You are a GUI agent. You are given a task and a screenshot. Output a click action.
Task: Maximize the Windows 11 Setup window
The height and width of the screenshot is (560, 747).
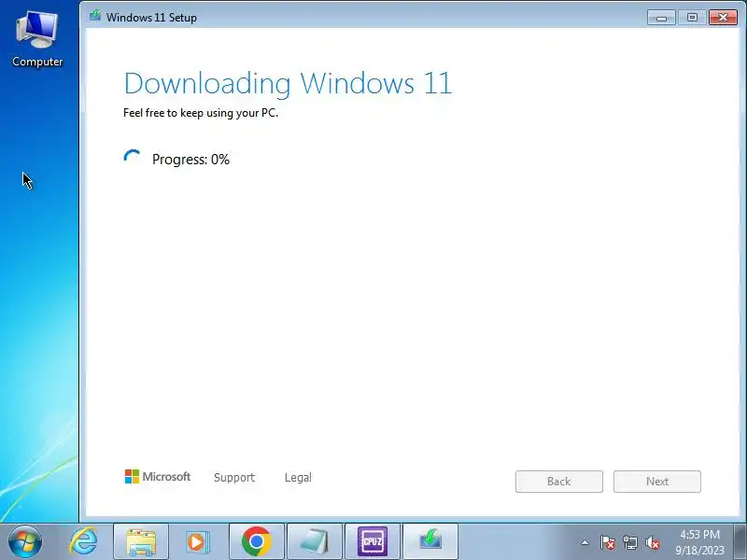[x=692, y=18]
